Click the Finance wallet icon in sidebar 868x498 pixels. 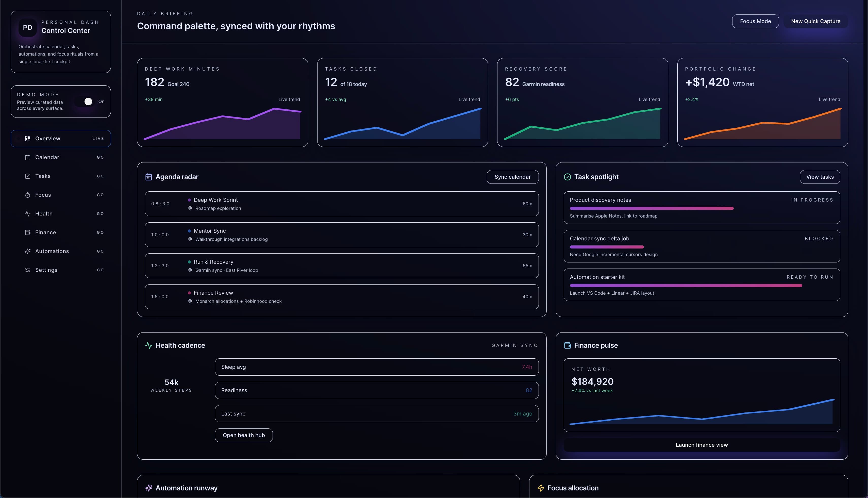pyautogui.click(x=28, y=233)
